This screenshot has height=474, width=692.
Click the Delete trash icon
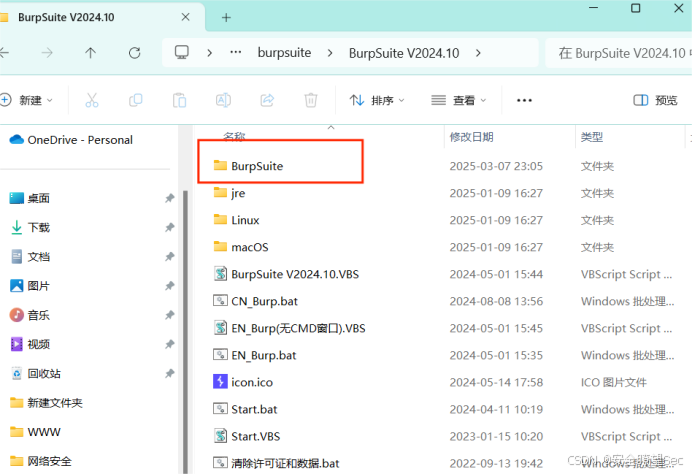pos(311,100)
